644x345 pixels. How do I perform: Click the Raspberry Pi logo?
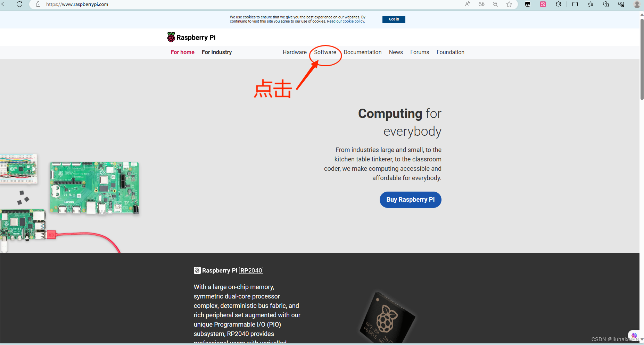point(191,37)
